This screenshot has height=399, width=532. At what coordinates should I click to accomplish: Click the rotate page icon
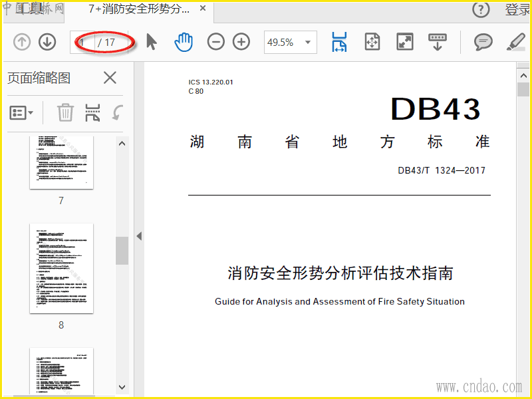click(118, 112)
